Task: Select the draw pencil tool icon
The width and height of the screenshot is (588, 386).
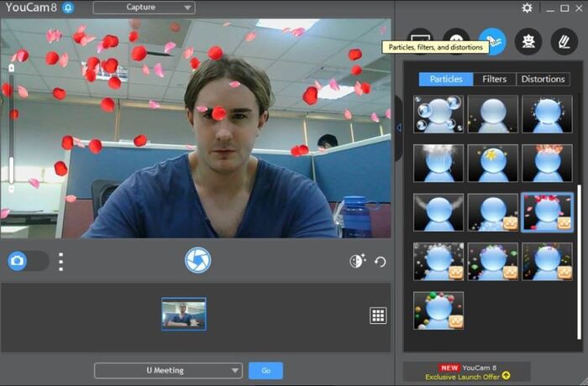Action: pos(563,41)
